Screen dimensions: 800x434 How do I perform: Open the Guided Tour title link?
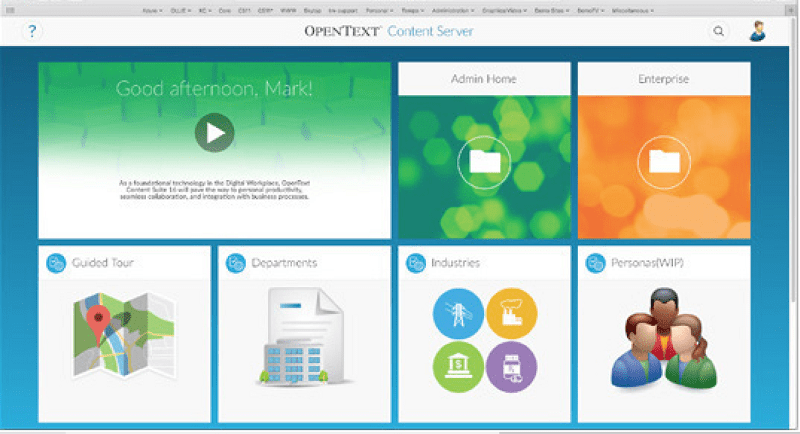(x=103, y=263)
